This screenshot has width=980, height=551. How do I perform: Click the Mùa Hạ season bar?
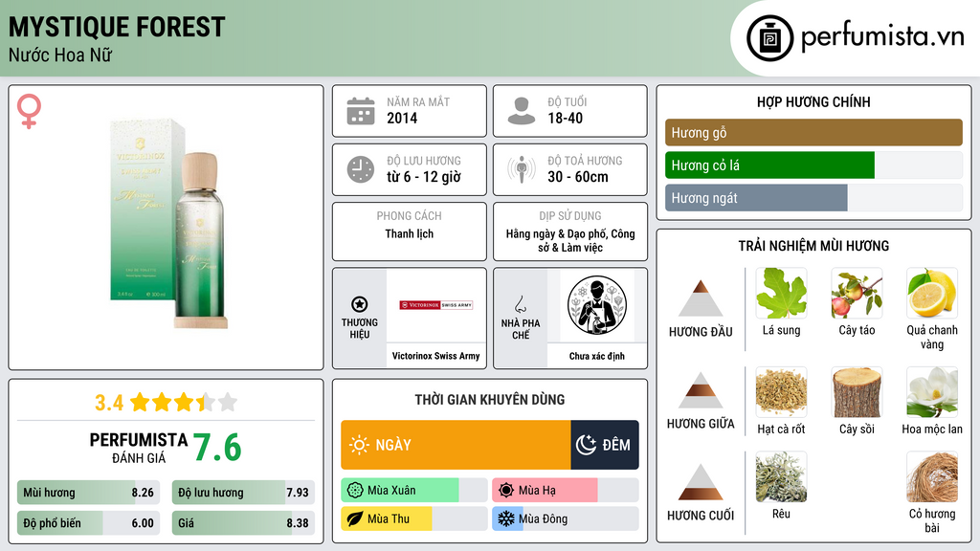coord(566,491)
